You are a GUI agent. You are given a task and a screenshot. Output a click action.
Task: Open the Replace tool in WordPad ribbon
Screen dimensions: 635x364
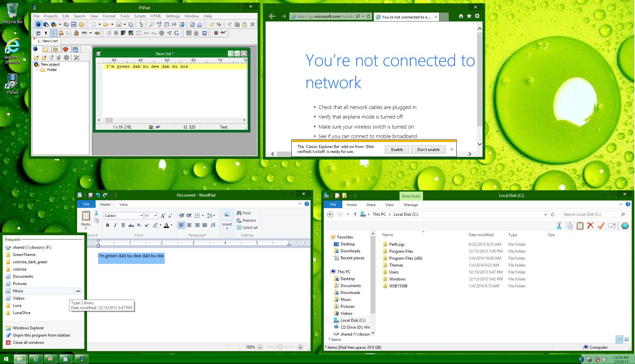[247, 220]
